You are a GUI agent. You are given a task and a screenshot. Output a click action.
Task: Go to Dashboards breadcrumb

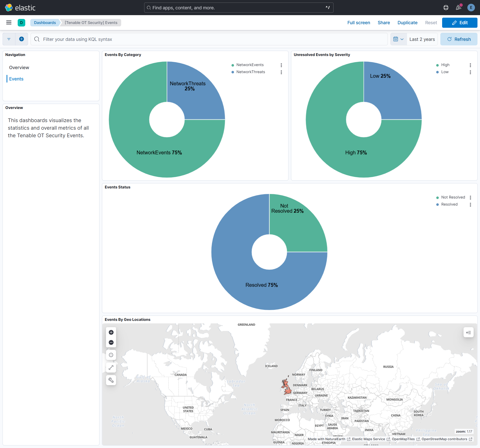45,23
